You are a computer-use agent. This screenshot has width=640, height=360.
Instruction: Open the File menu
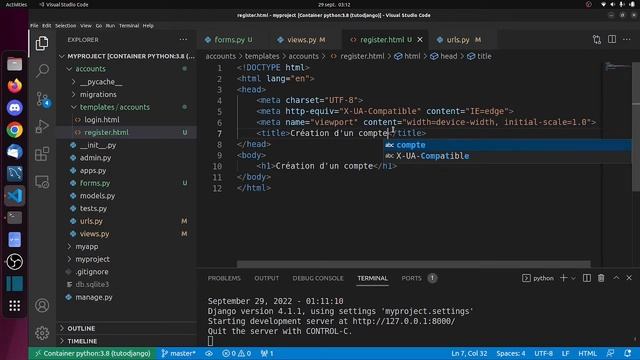(34, 25)
